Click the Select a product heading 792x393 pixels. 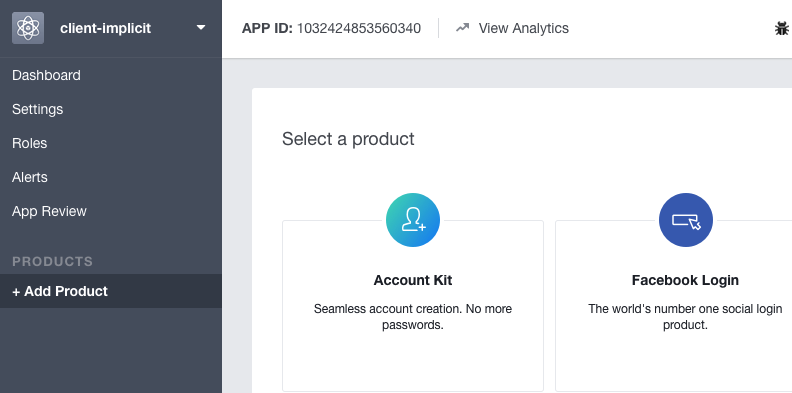pos(348,139)
